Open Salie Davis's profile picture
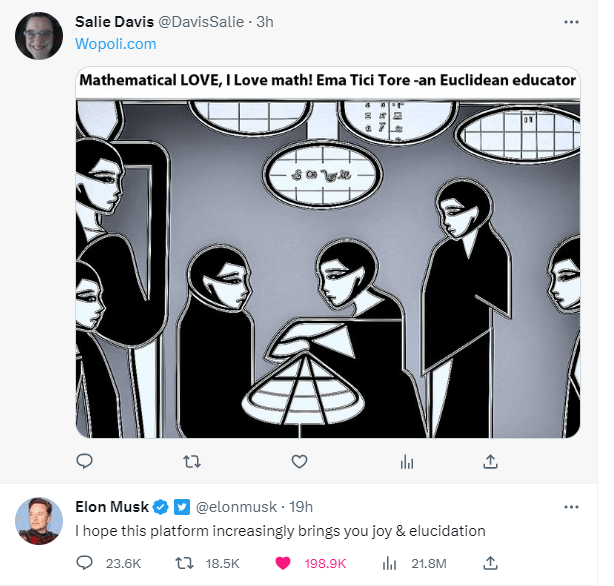This screenshot has height=586, width=614. [40, 36]
